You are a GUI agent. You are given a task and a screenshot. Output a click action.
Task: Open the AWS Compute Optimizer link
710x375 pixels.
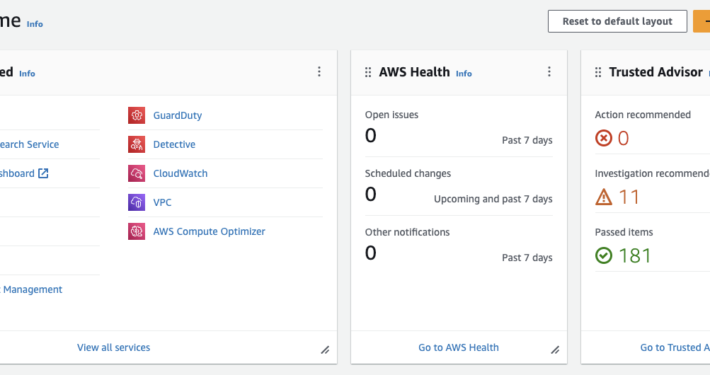tap(209, 231)
